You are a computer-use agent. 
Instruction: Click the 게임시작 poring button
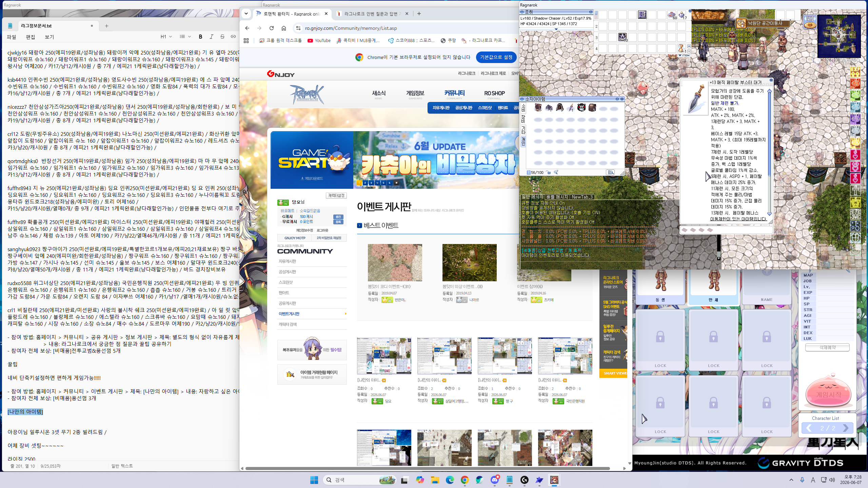828,391
